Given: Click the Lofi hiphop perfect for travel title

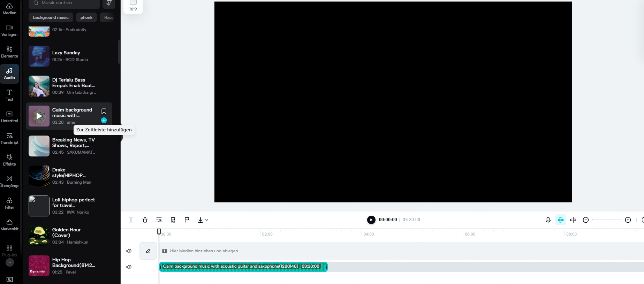Looking at the screenshot, I should [x=74, y=202].
